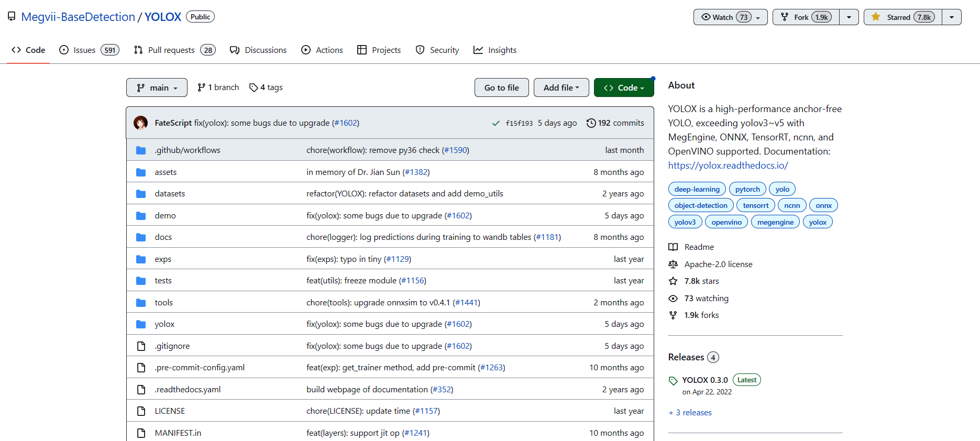This screenshot has width=980, height=441.
Task: Open commit hash f15f193
Action: (x=519, y=123)
